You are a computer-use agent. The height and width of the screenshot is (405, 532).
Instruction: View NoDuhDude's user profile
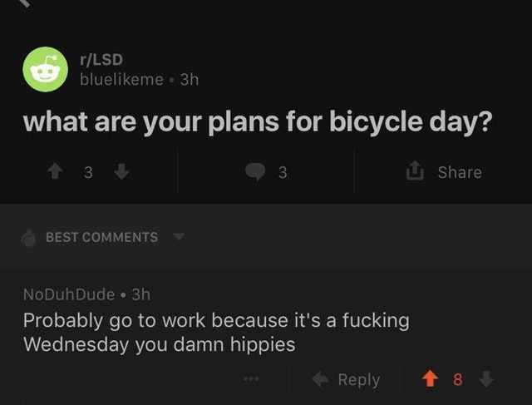coord(69,294)
